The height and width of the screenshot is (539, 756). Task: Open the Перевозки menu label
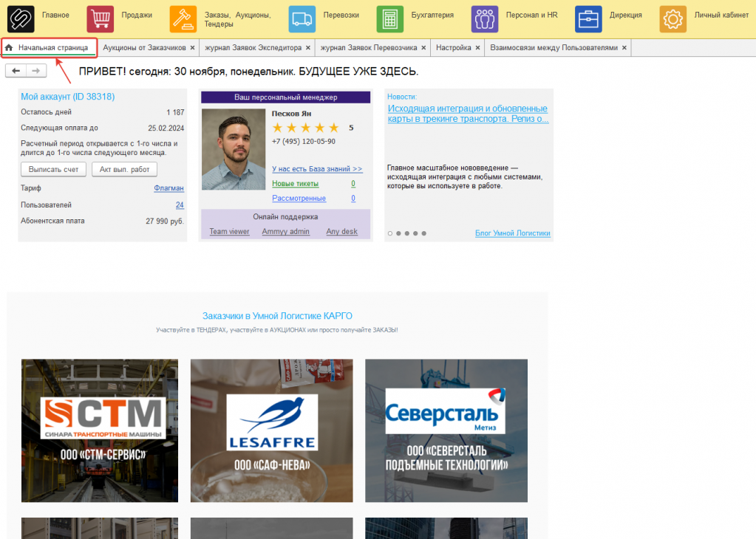coord(341,15)
